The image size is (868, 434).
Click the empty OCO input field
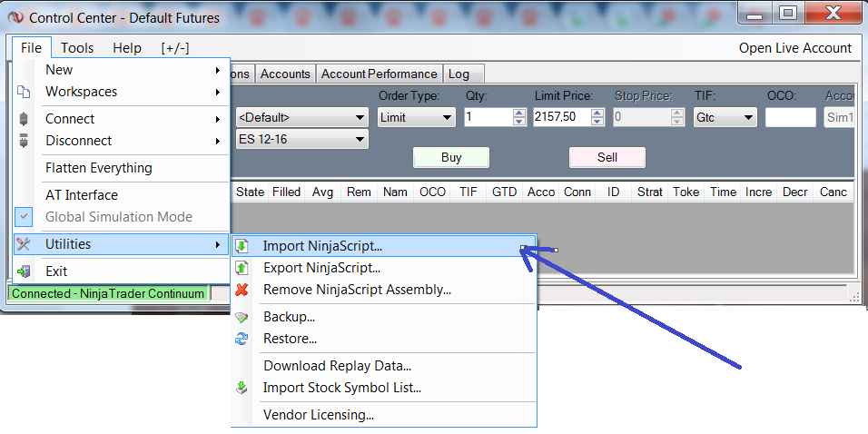pyautogui.click(x=790, y=117)
